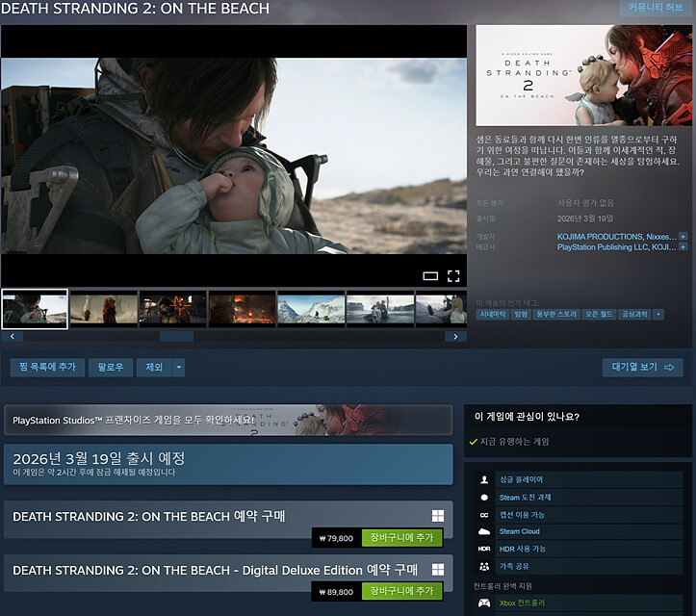Click the 사용자 평가 없음 review text
This screenshot has width=696, height=616.
pos(585,203)
